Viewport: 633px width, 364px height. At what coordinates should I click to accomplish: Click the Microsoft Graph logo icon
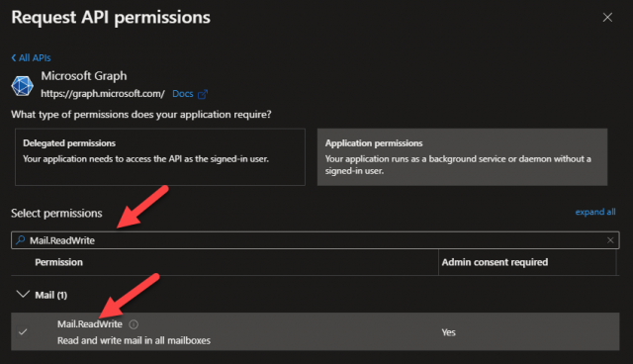pos(22,85)
